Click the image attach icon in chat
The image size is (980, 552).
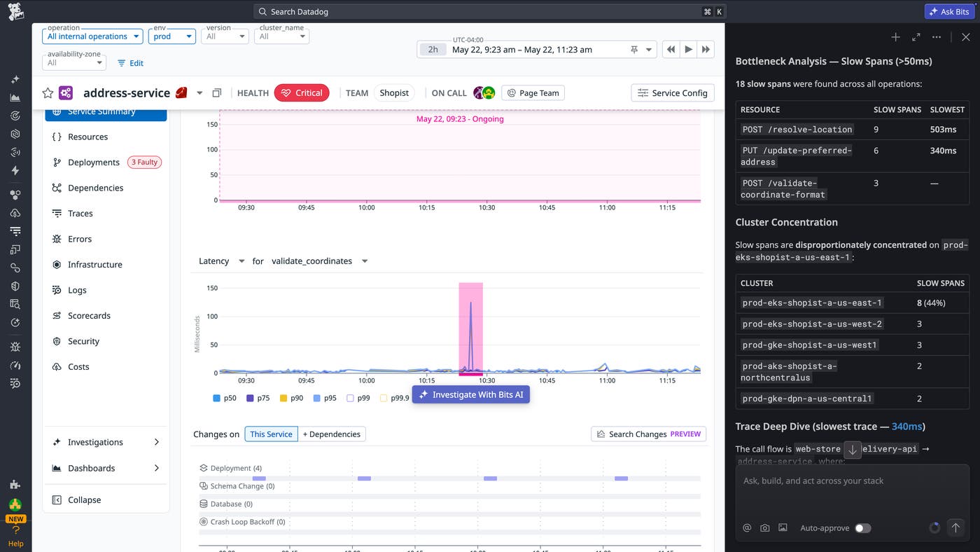click(783, 528)
